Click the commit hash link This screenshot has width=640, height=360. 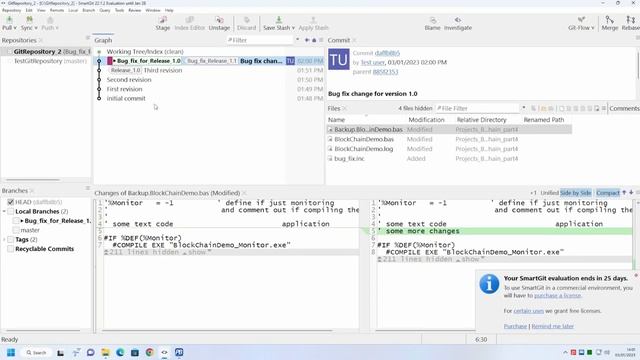pos(387,53)
